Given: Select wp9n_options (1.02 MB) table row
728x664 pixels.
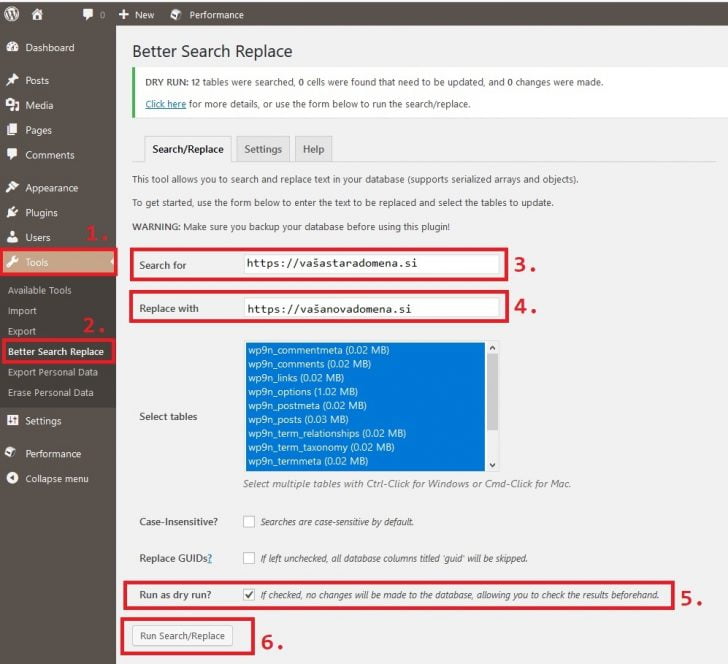Looking at the screenshot, I should (365, 391).
